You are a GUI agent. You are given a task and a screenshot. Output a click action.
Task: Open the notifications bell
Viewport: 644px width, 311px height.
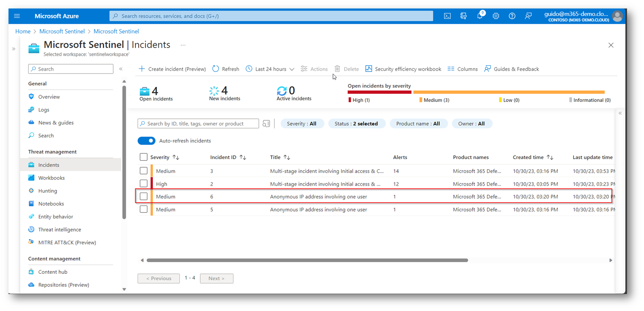(x=480, y=16)
